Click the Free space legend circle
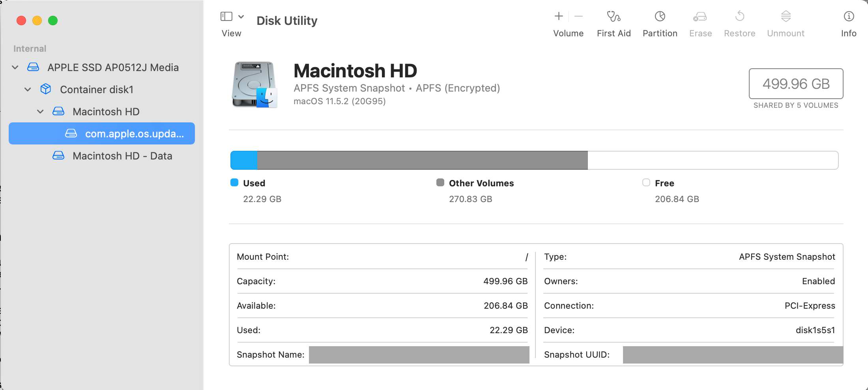The image size is (868, 390). coord(646,182)
